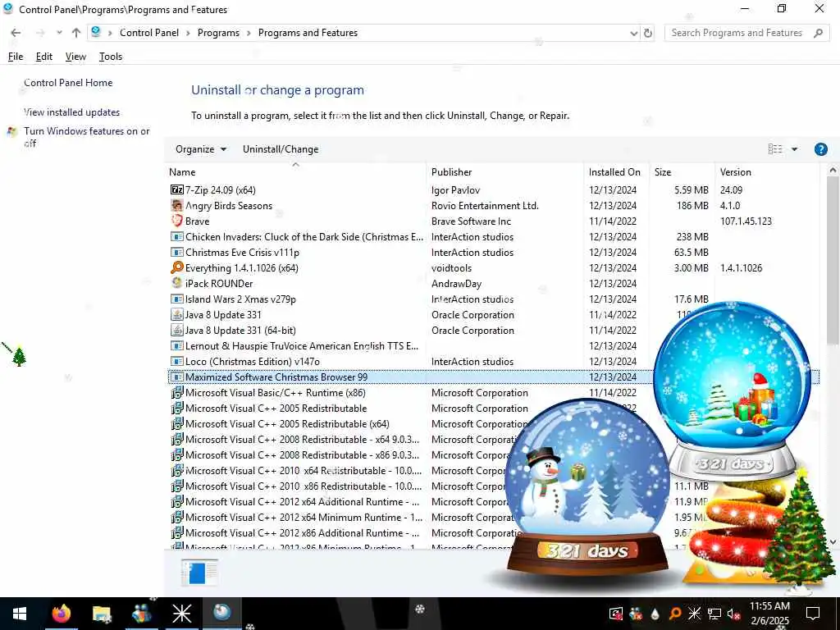Click the scrollbar up arrow
The width and height of the screenshot is (840, 630).
coord(832,171)
